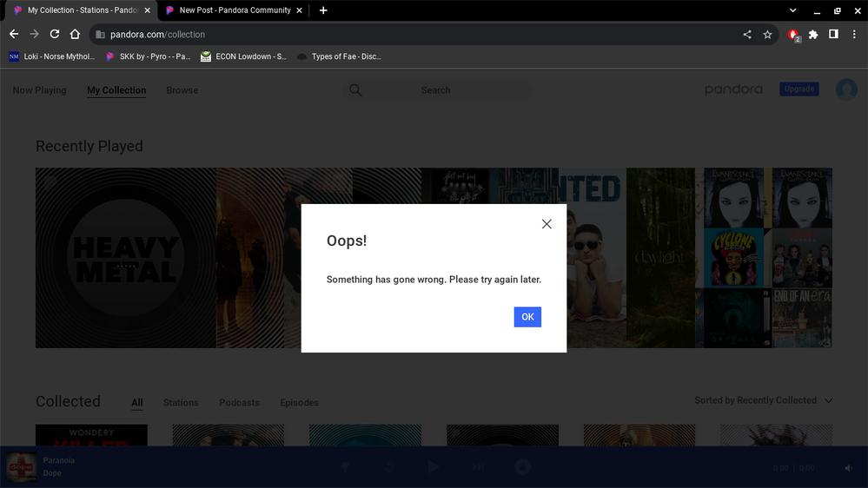The image size is (868, 488).
Task: Expand the tab search chevron
Action: point(792,10)
